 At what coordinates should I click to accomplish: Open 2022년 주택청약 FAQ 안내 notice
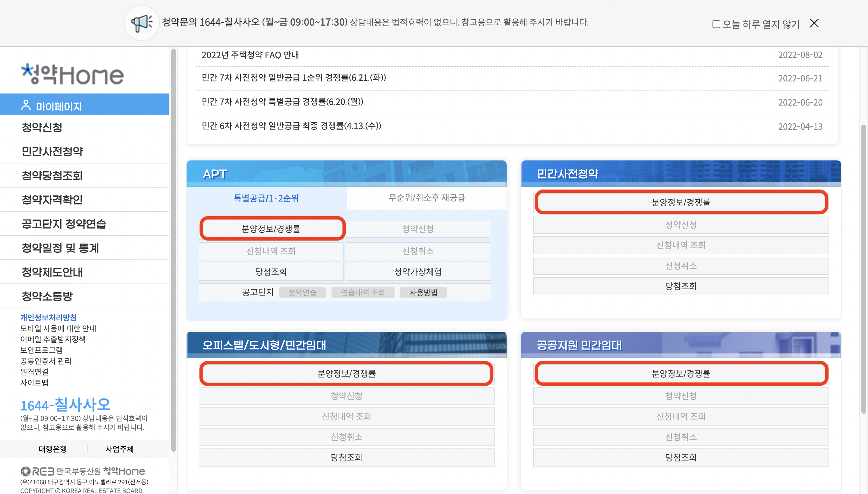(250, 55)
